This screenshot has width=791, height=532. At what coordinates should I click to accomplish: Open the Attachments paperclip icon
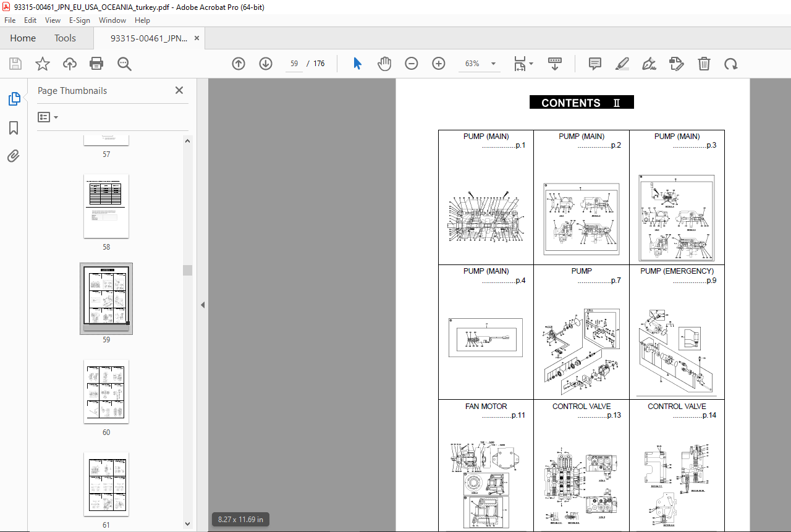click(x=14, y=156)
